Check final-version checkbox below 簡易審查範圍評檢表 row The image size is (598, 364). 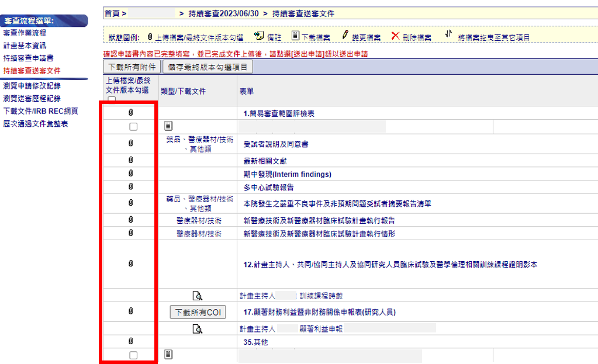[x=133, y=126]
